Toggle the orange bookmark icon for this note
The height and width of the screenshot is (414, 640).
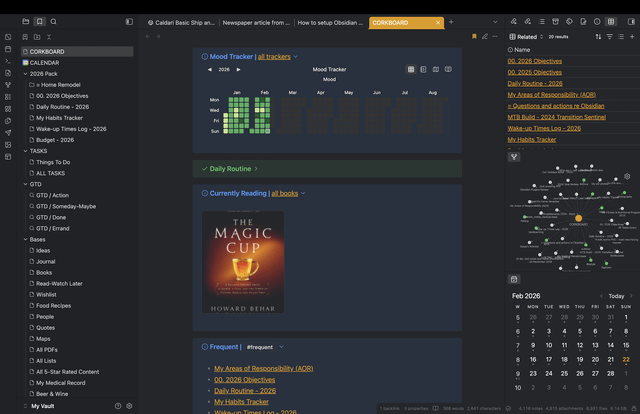click(474, 37)
